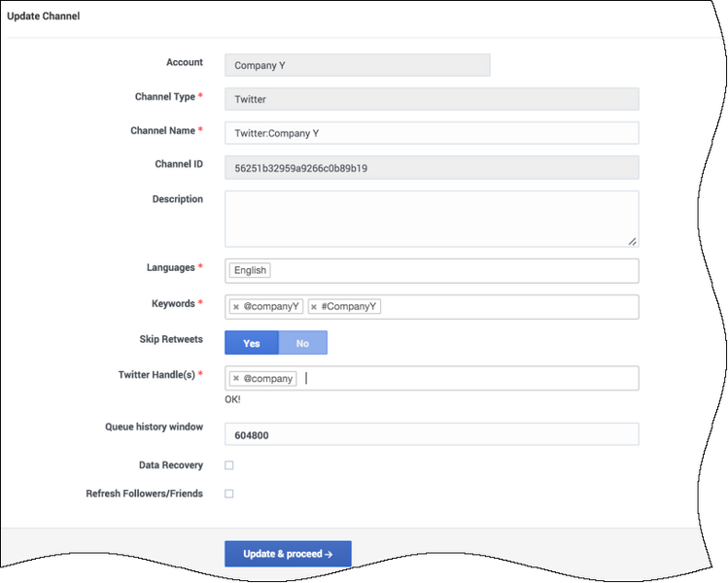Click inside the Description text area
Viewport: 728px width, 583px height.
click(x=432, y=219)
